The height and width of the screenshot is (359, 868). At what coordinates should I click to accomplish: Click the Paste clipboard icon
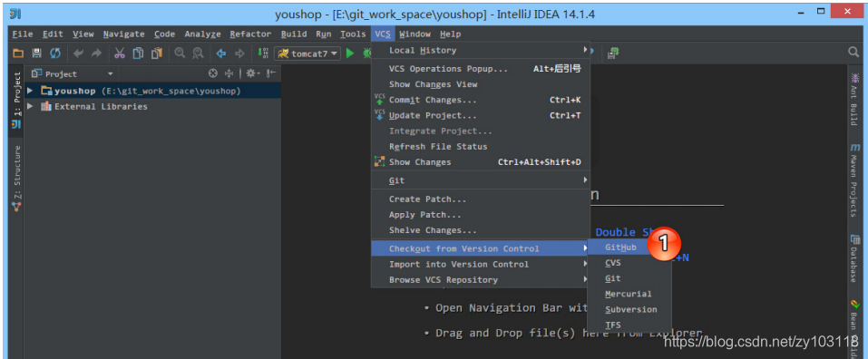(x=157, y=53)
